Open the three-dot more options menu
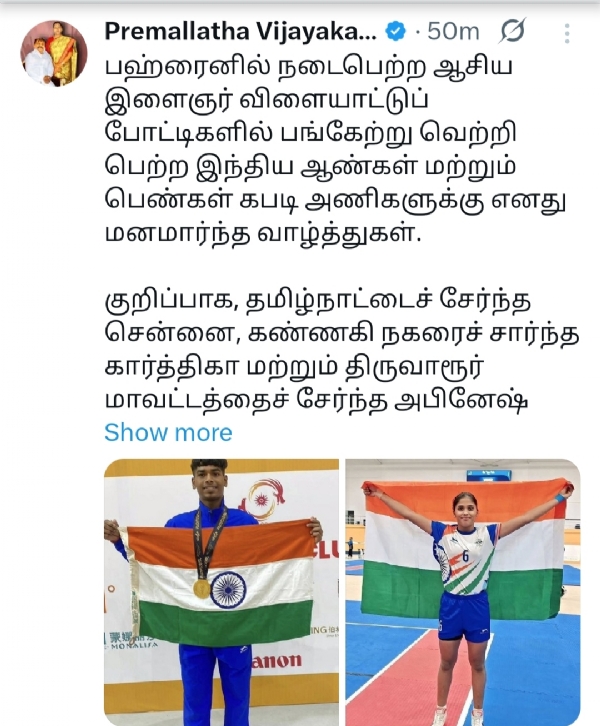The height and width of the screenshot is (726, 600). coord(567,33)
